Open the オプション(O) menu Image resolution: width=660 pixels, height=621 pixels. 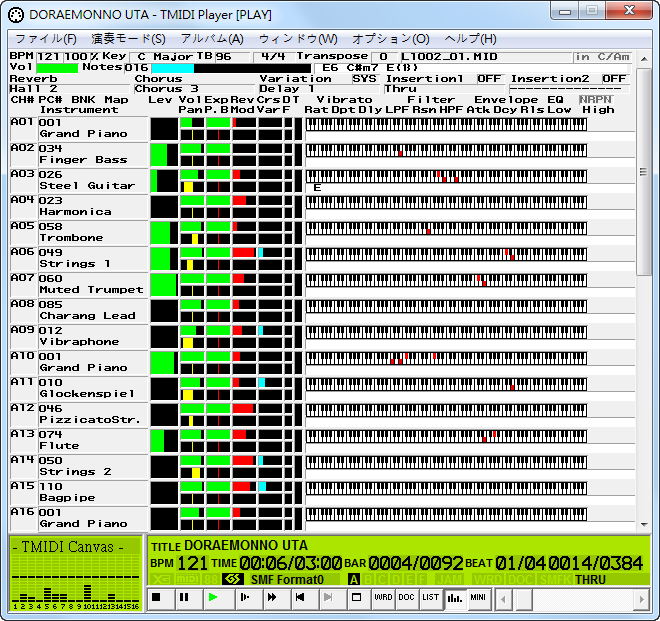(391, 39)
